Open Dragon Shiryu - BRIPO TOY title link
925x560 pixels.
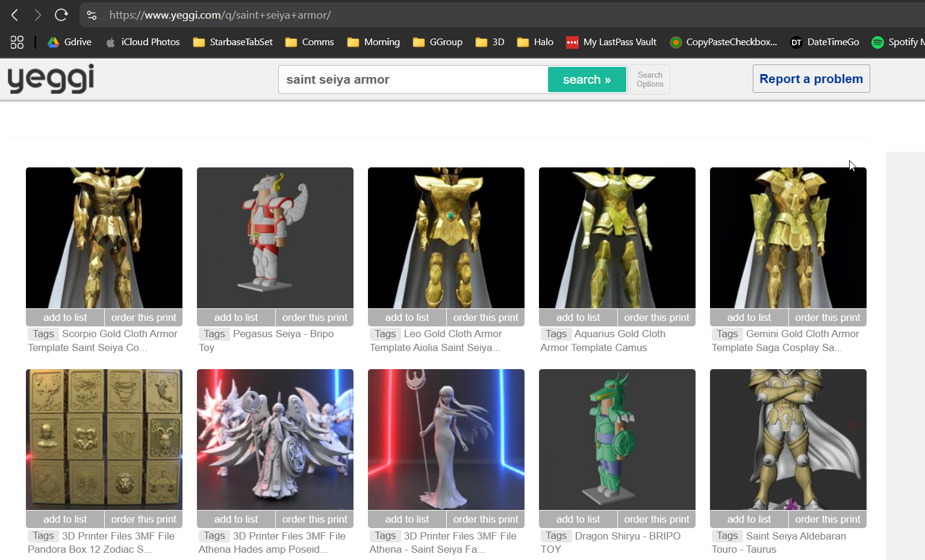[x=611, y=543]
